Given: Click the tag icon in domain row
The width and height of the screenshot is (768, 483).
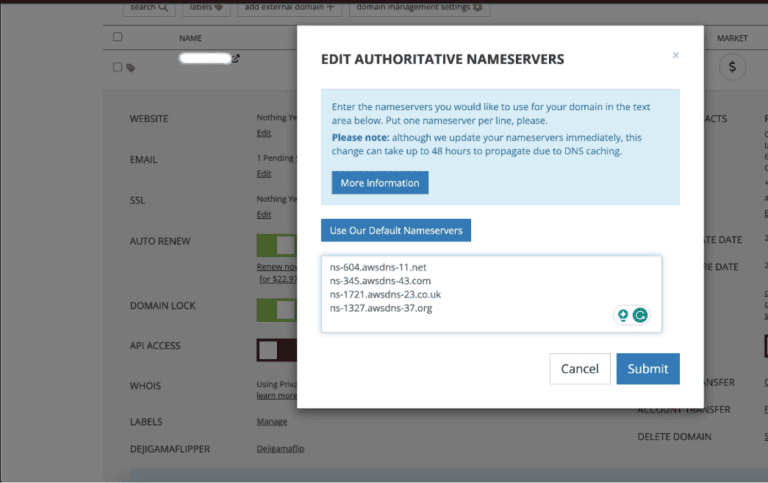Looking at the screenshot, I should (131, 68).
